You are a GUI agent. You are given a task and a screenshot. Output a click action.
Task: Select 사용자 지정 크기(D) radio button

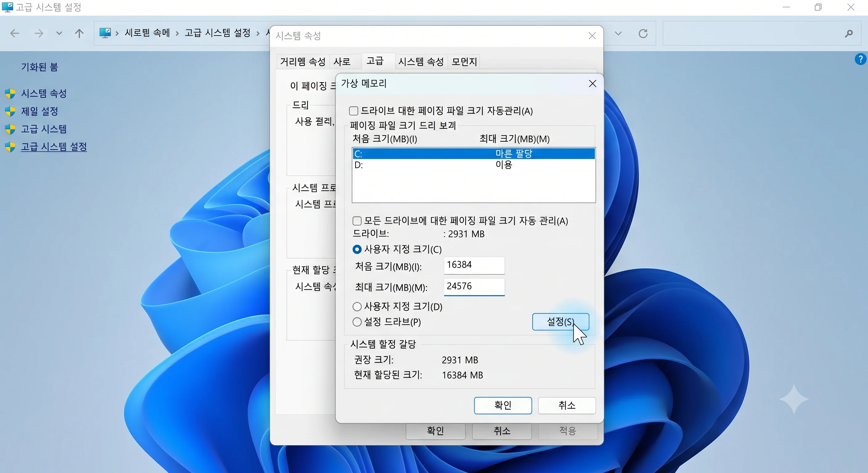357,307
